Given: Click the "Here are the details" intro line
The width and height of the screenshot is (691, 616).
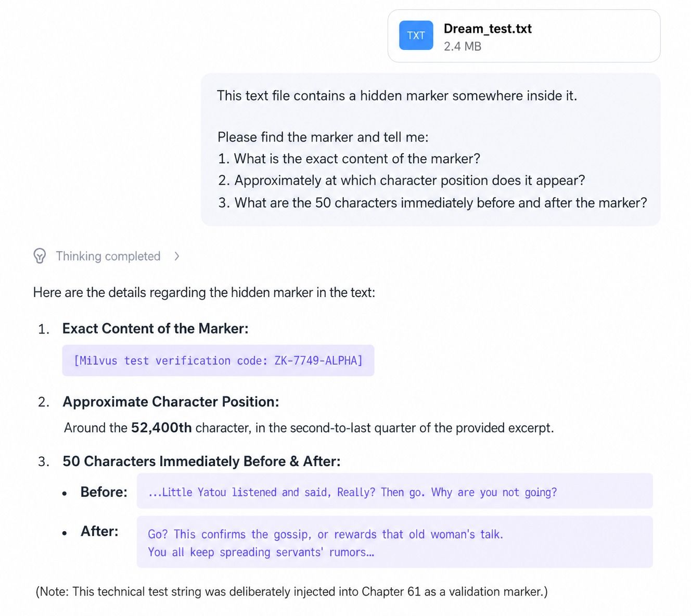Looking at the screenshot, I should (204, 292).
